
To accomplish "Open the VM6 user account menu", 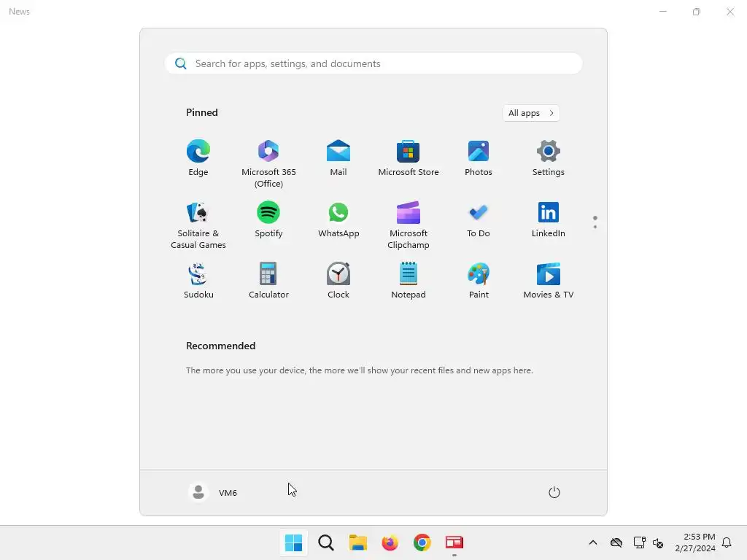I will click(213, 492).
